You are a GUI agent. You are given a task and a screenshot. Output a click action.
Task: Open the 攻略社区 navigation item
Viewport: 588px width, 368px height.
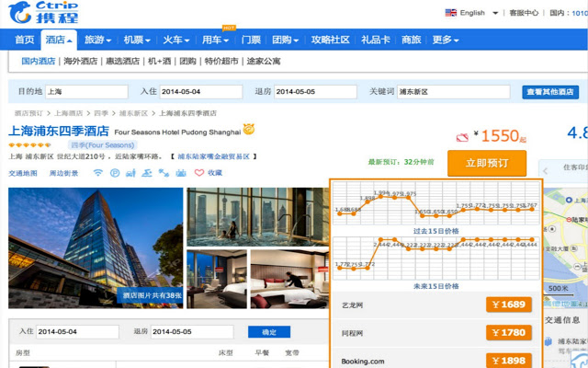pos(331,40)
